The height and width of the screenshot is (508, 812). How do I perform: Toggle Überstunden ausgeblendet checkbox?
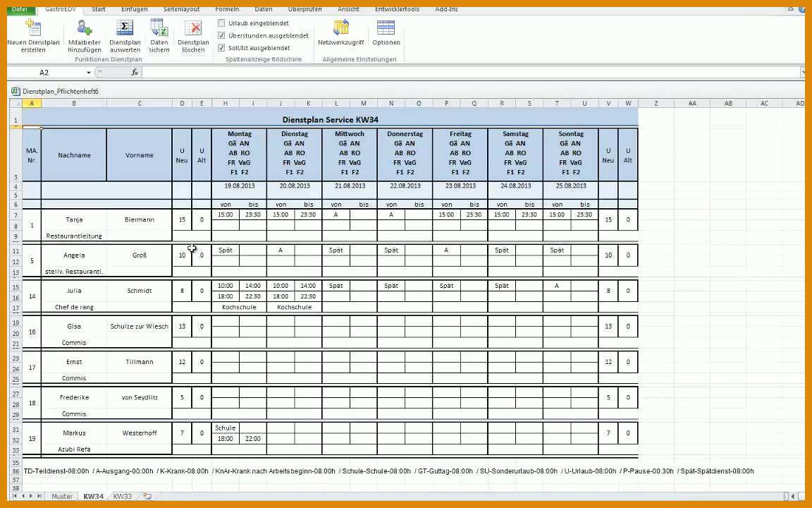coord(221,35)
